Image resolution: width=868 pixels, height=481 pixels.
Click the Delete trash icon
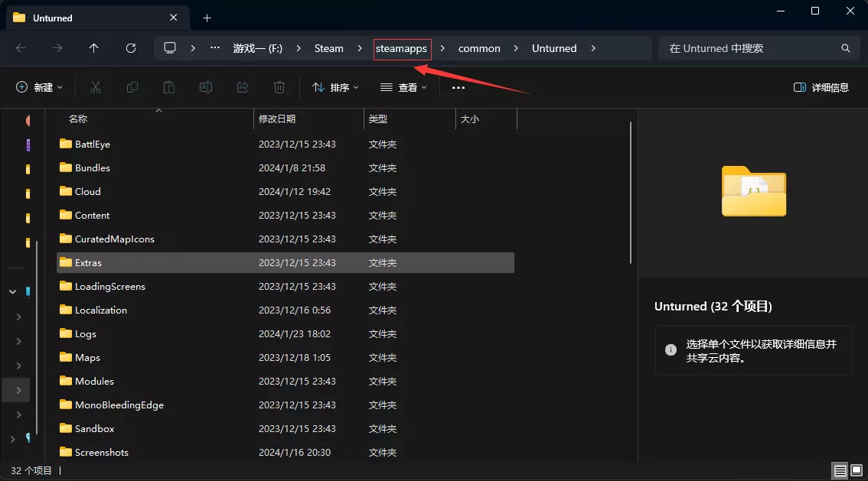pyautogui.click(x=279, y=87)
